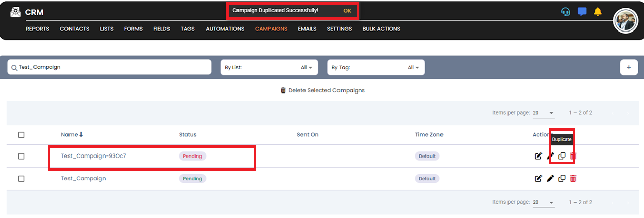644x218 pixels.
Task: Open top Items per page dropdown
Action: tap(544, 113)
